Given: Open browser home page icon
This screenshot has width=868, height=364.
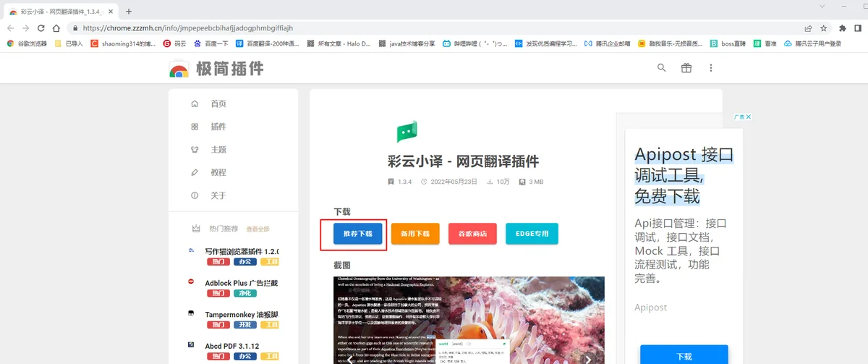Looking at the screenshot, I should (56, 28).
